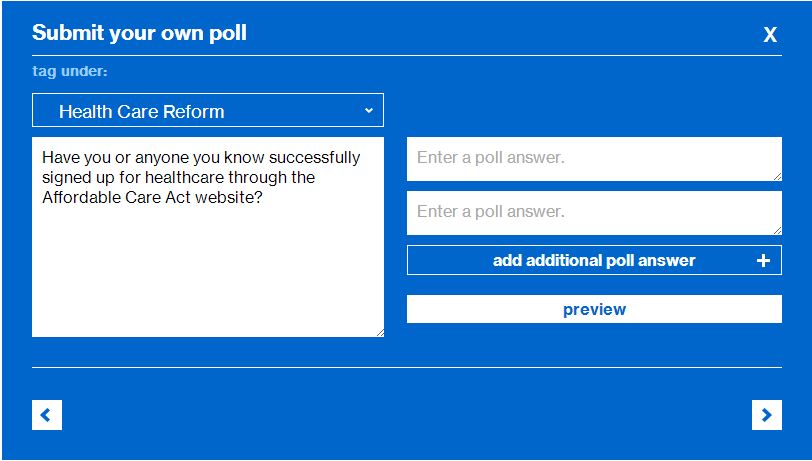
Task: Click add additional poll answer button
Action: 593,261
